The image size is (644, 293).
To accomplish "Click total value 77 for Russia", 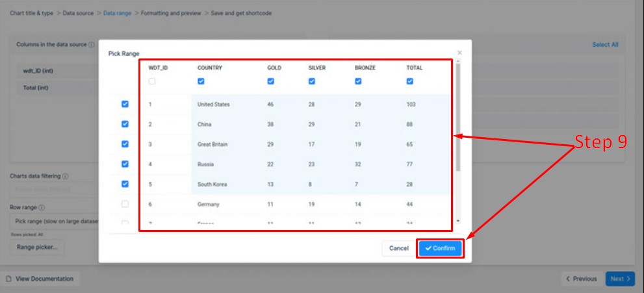I will (x=409, y=164).
